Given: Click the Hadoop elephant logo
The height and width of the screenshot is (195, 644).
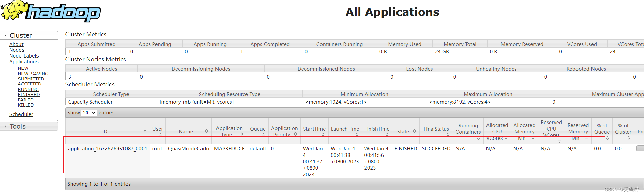Looking at the screenshot, I should [51, 11].
